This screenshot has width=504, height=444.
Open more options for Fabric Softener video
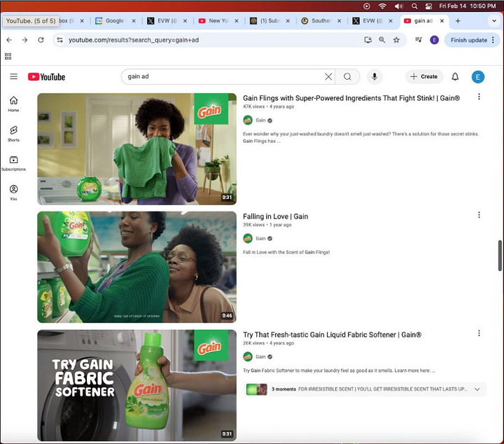point(479,333)
